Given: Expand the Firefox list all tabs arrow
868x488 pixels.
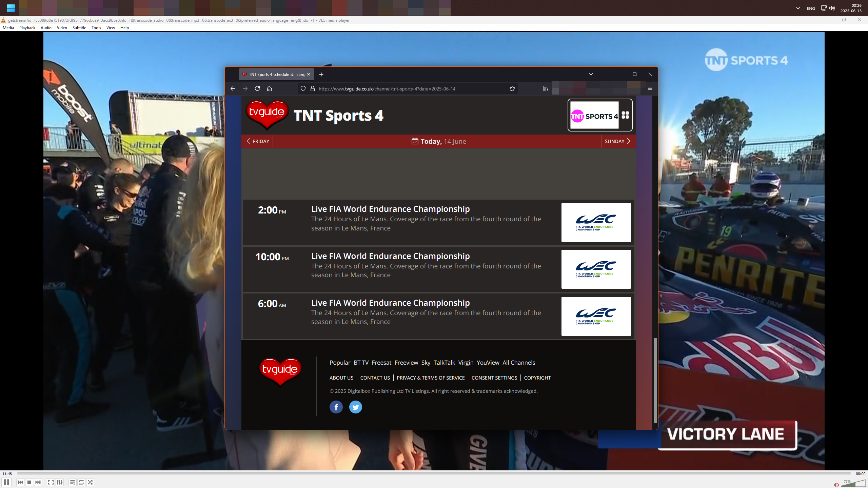Looking at the screenshot, I should (591, 74).
